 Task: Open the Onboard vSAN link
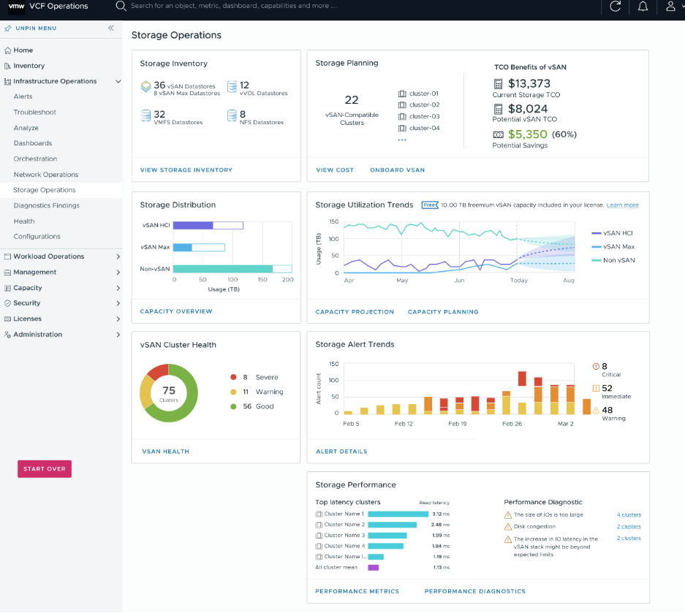click(x=397, y=170)
